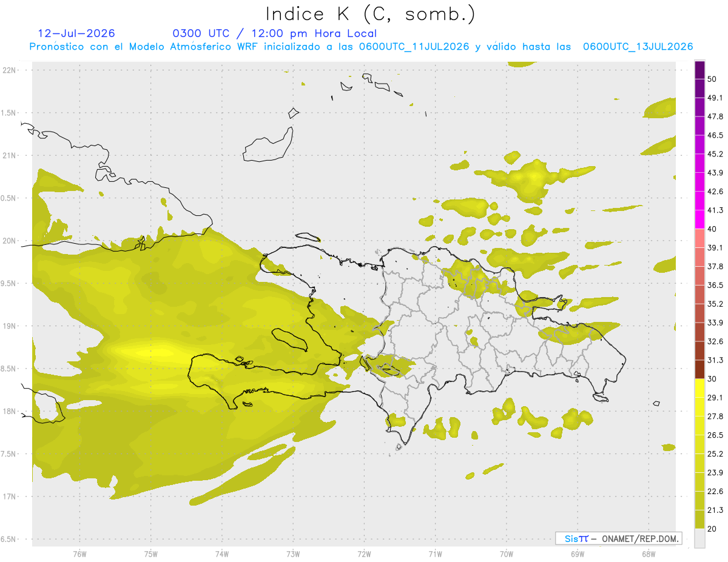Click the "0300 UTC / 12:00 pm Hora Local" text
This screenshot has height=562, width=728.
(275, 33)
